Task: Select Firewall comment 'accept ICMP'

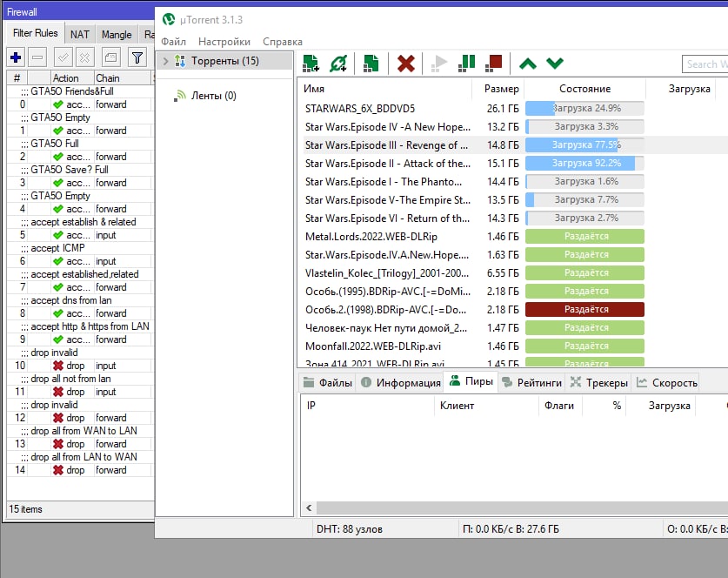Action: click(x=57, y=248)
